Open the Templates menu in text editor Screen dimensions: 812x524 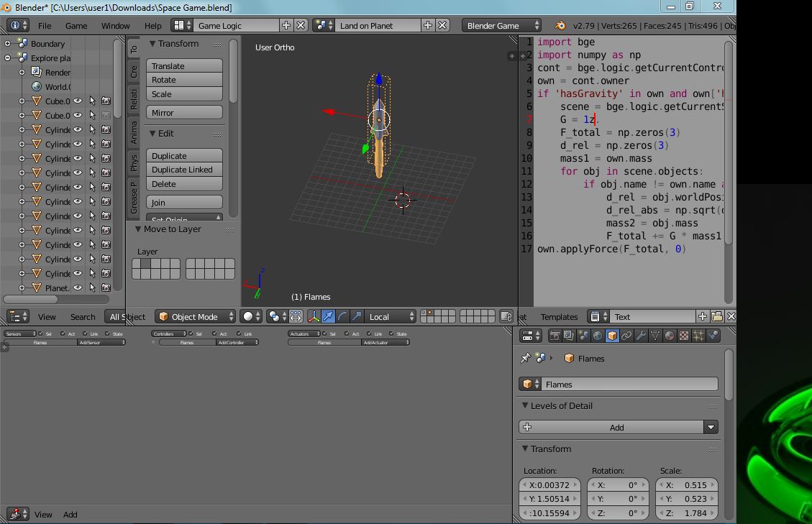point(559,316)
